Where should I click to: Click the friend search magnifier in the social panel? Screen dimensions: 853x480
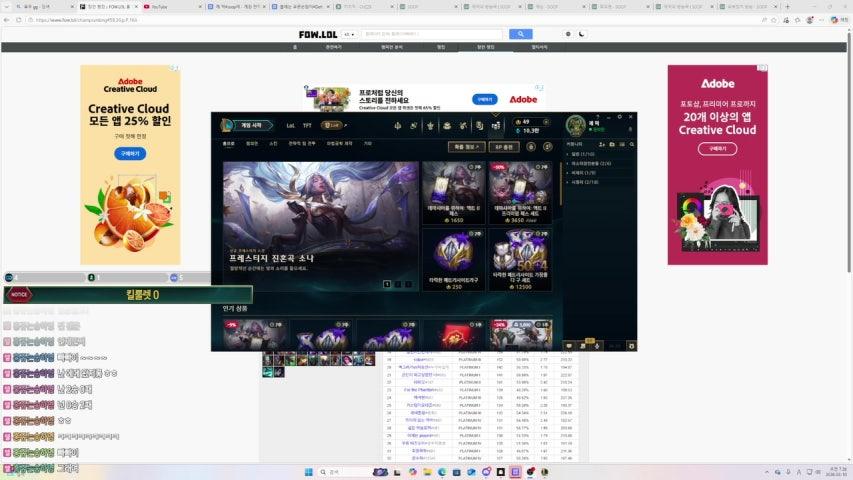click(632, 144)
